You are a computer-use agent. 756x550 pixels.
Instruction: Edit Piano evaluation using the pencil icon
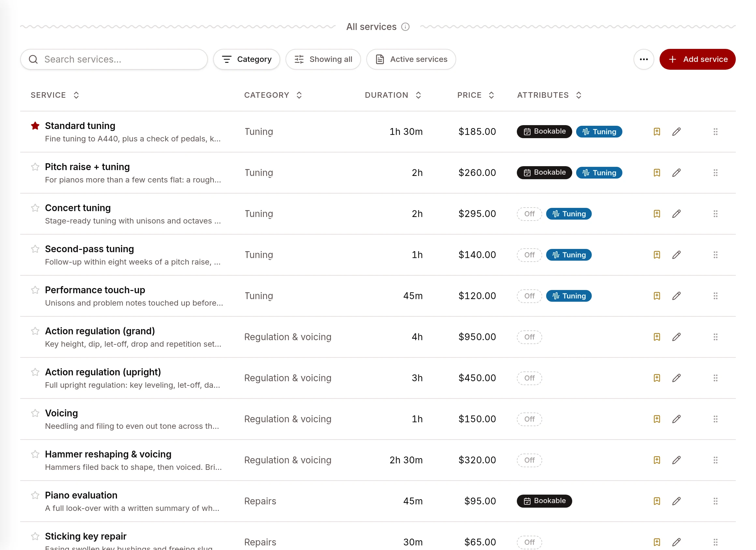coord(676,501)
